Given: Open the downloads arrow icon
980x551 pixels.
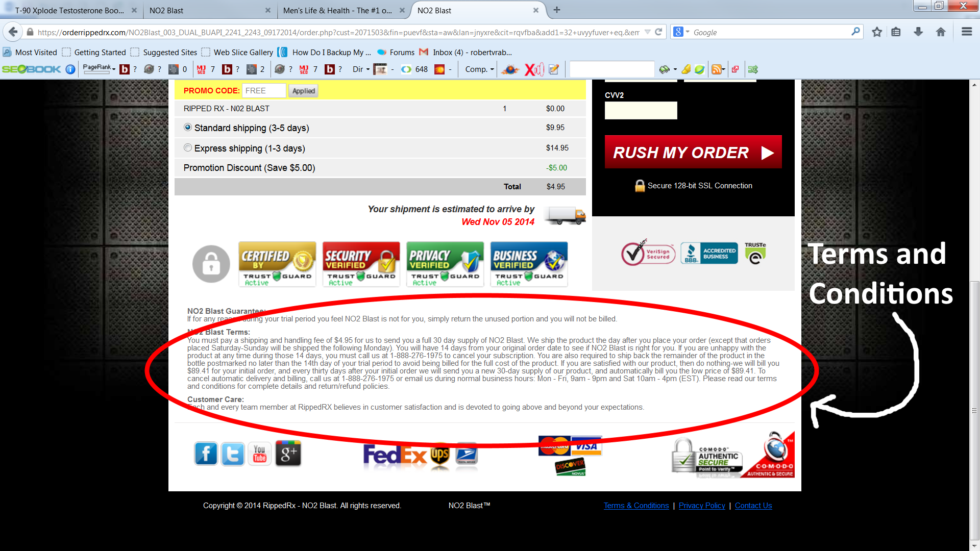Looking at the screenshot, I should tap(918, 32).
